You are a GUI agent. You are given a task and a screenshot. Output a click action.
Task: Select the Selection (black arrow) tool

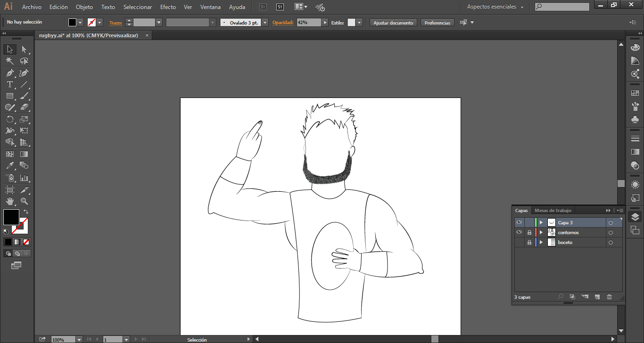pyautogui.click(x=10, y=49)
